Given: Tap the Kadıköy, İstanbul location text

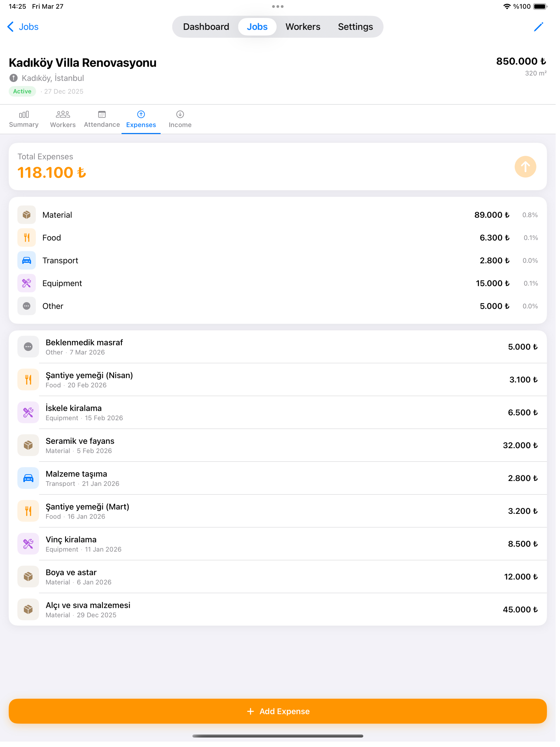Looking at the screenshot, I should (x=53, y=78).
